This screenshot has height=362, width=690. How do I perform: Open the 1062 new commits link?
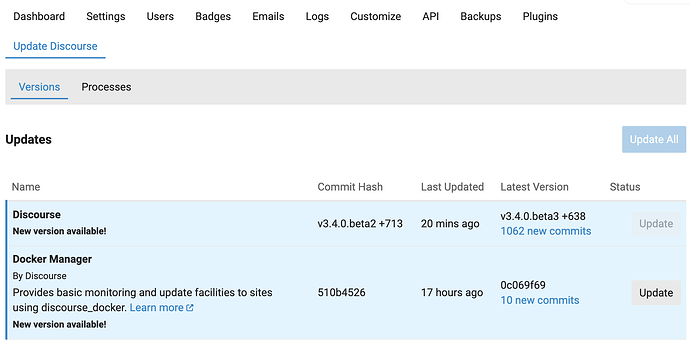pyautogui.click(x=546, y=231)
